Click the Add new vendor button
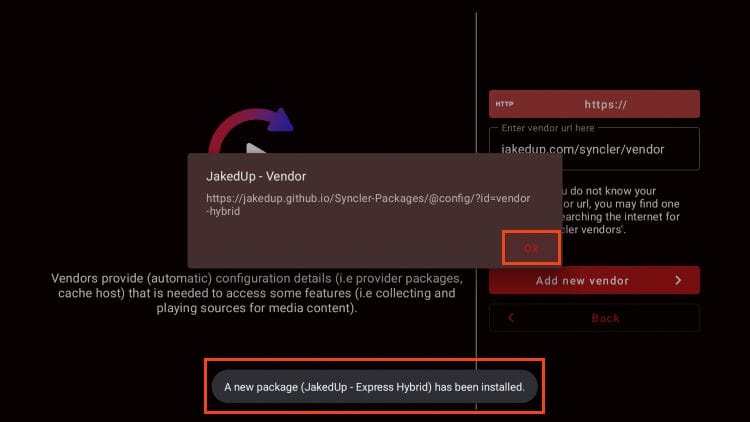750x422 pixels. coord(594,280)
